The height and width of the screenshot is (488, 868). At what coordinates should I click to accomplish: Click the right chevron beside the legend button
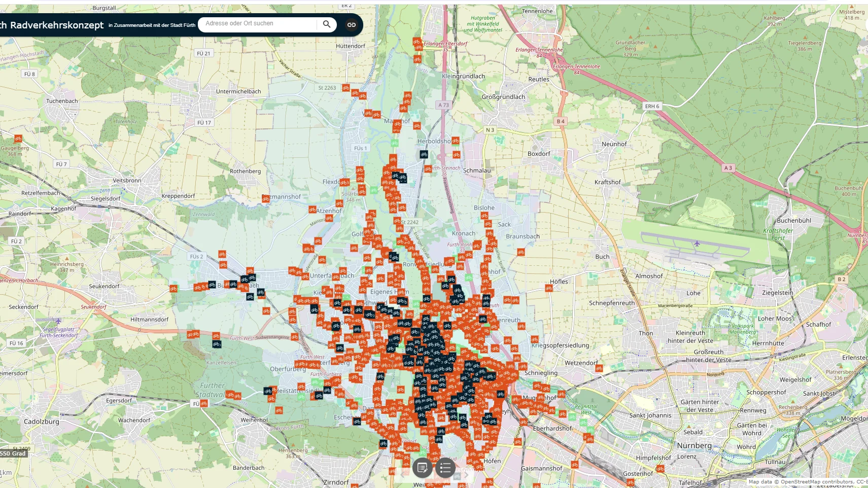466,475
